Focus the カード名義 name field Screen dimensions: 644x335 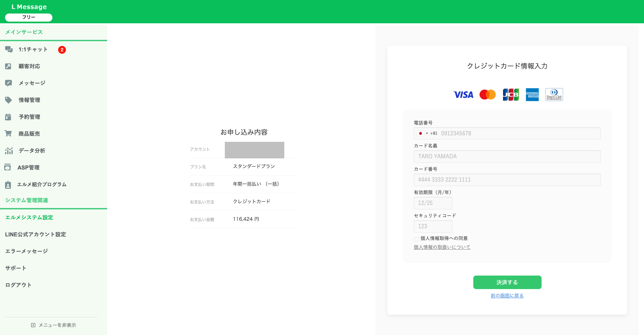tap(507, 156)
